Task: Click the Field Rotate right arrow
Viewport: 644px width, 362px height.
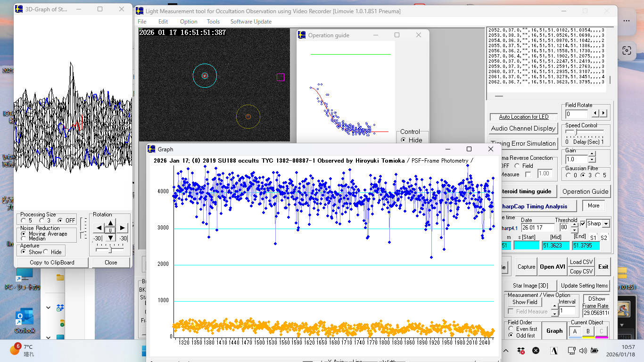Action: click(x=603, y=114)
